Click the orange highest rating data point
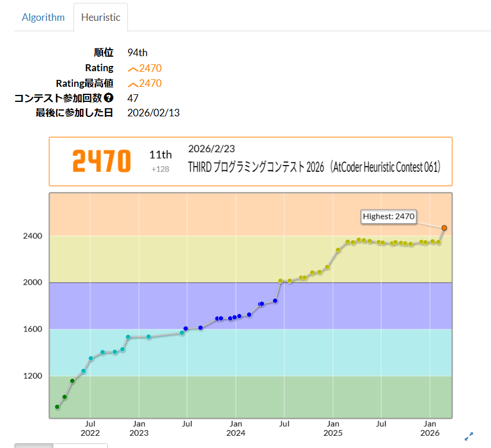The height and width of the screenshot is (448, 491). click(444, 227)
